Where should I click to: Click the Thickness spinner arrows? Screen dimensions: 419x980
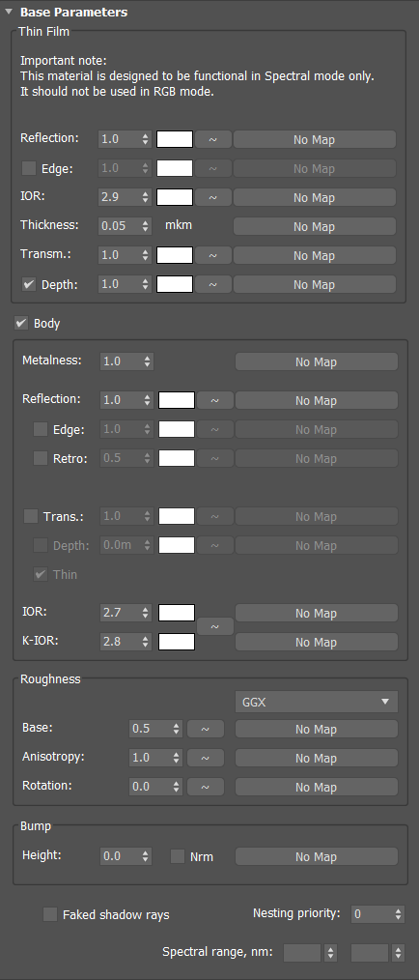point(146,226)
